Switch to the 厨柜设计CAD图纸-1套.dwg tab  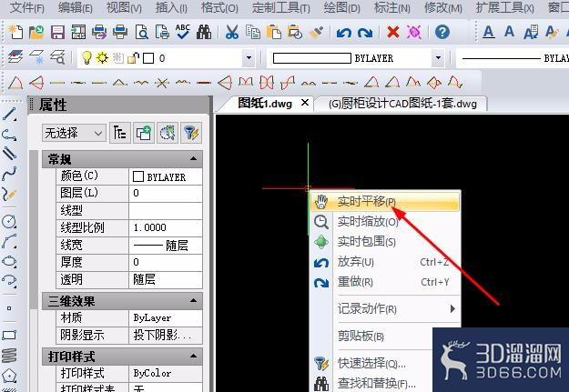point(402,104)
